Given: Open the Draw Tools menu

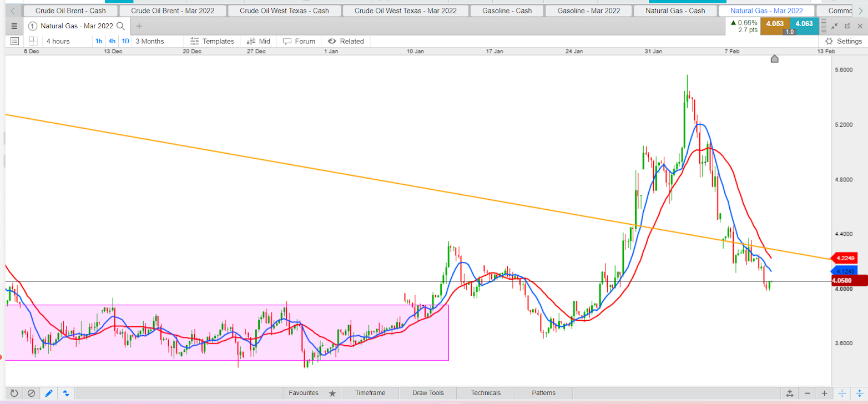Looking at the screenshot, I should click(428, 393).
